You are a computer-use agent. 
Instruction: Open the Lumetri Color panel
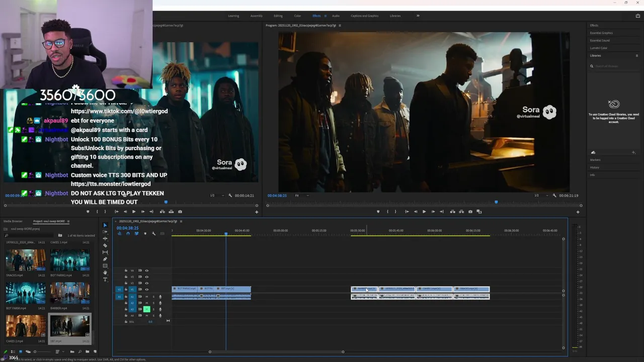pos(599,48)
